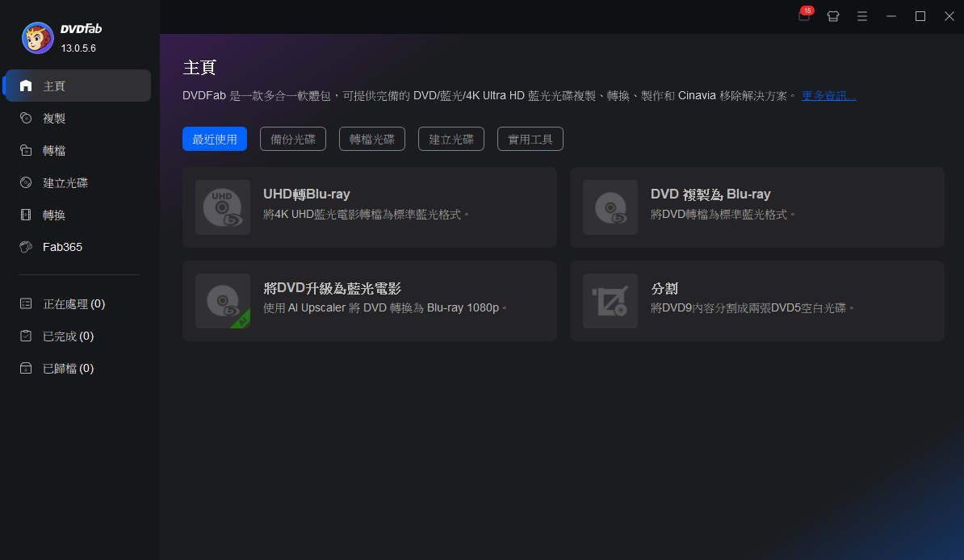This screenshot has width=964, height=560.
Task: Open the UHD轉Blu-ray card title
Action: tap(307, 194)
